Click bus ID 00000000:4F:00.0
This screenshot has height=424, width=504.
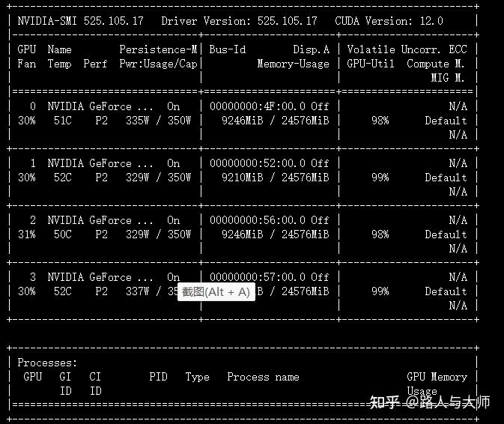point(258,106)
